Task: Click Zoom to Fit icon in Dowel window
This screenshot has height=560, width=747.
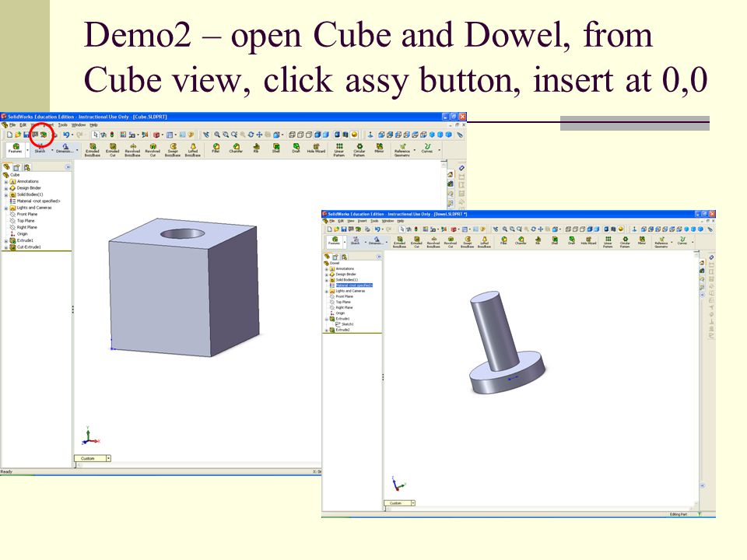Action: pyautogui.click(x=504, y=229)
